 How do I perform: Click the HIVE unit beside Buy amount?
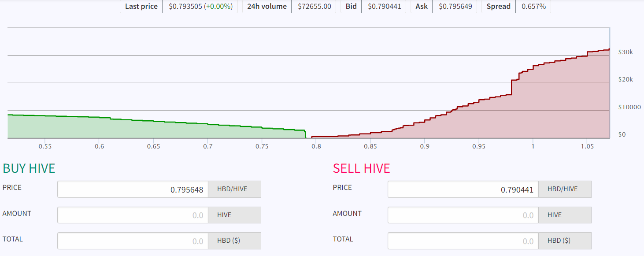tap(234, 215)
